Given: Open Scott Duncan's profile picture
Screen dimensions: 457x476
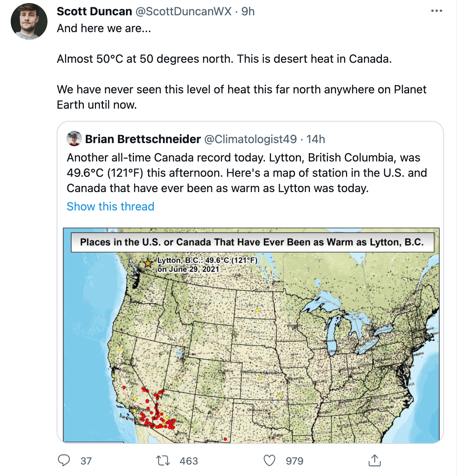Looking at the screenshot, I should click(x=29, y=21).
